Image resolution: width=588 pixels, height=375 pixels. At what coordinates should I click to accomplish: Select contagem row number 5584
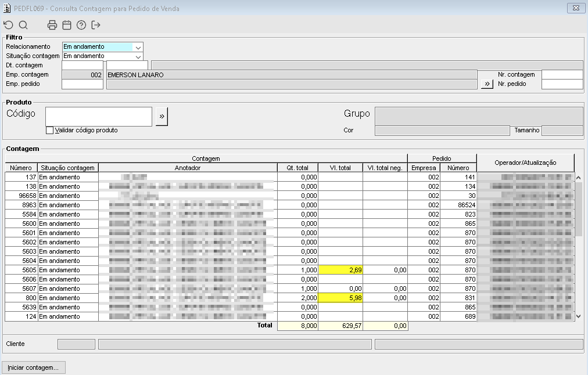pyautogui.click(x=289, y=214)
